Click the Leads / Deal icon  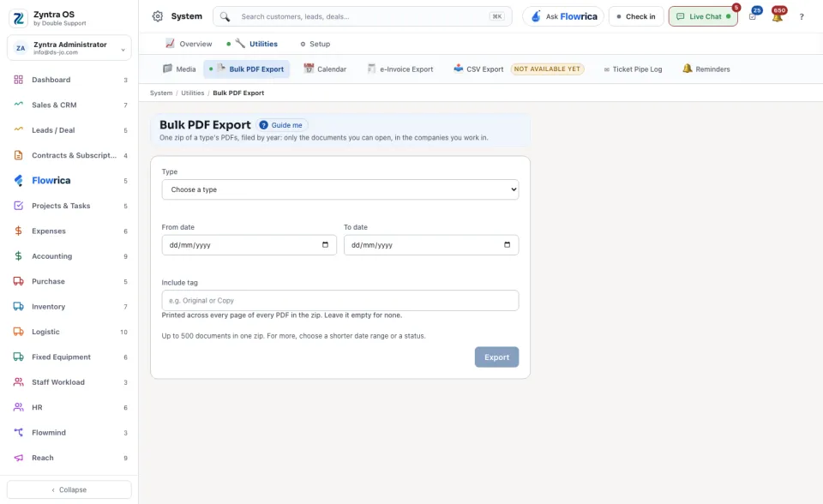click(18, 129)
